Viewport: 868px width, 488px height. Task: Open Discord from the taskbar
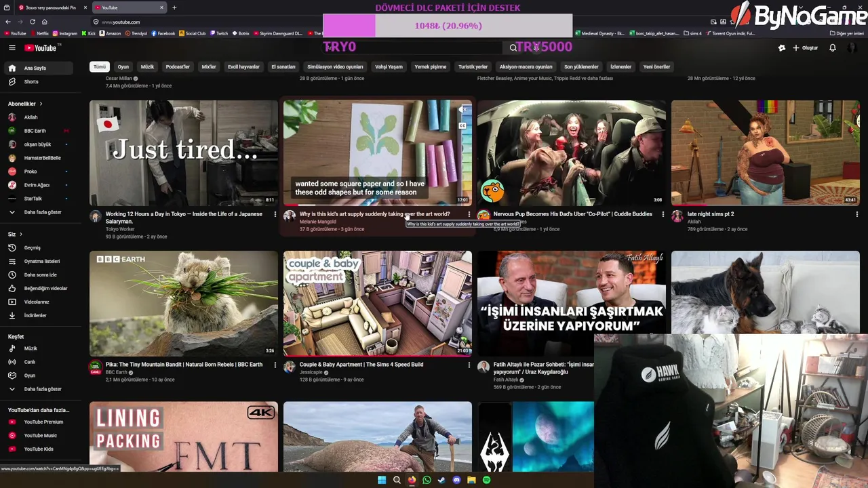pyautogui.click(x=456, y=480)
